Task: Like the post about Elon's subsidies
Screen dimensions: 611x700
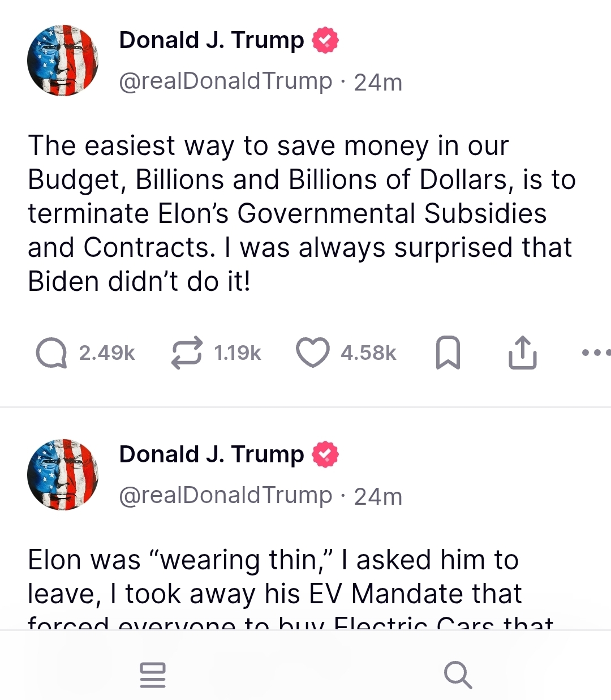Action: (313, 353)
